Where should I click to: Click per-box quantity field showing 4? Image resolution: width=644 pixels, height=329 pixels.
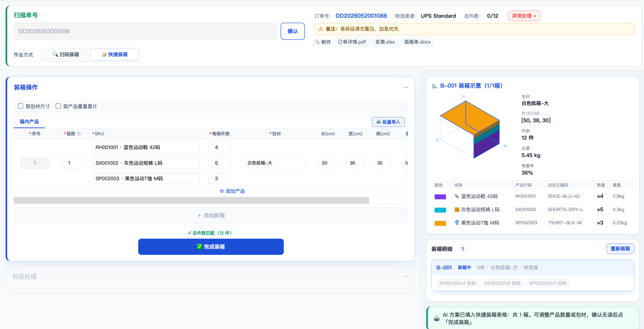click(220, 147)
